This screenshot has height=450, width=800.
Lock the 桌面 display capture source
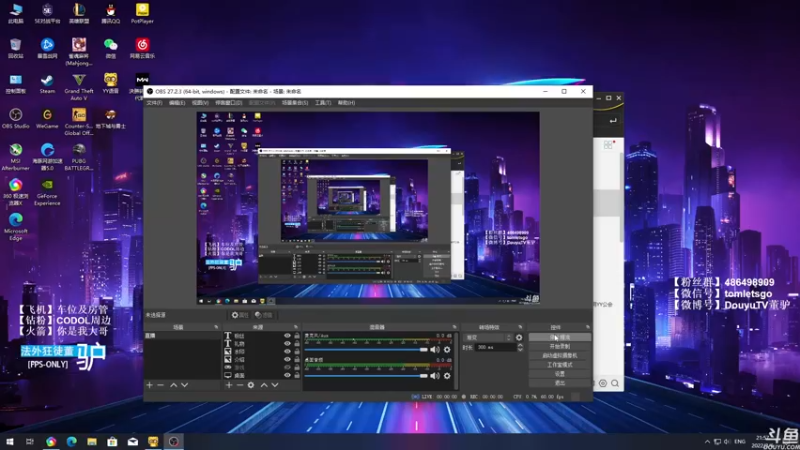pos(297,375)
